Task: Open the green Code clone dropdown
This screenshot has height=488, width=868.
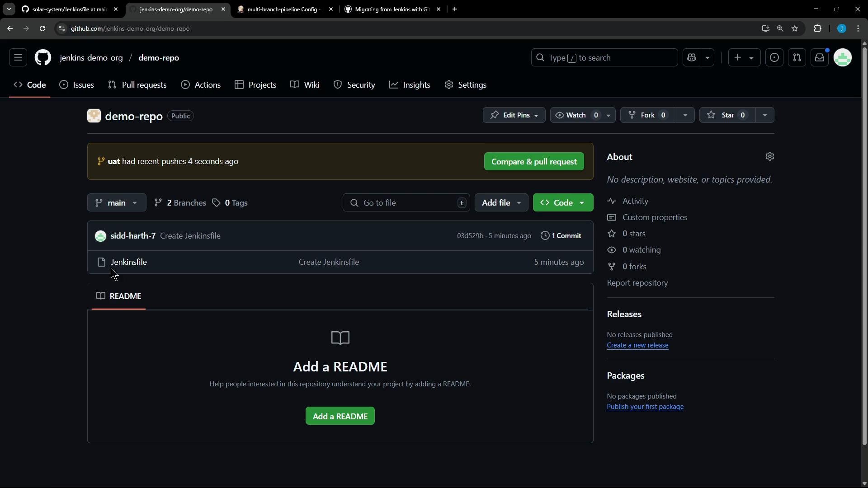Action: click(563, 203)
